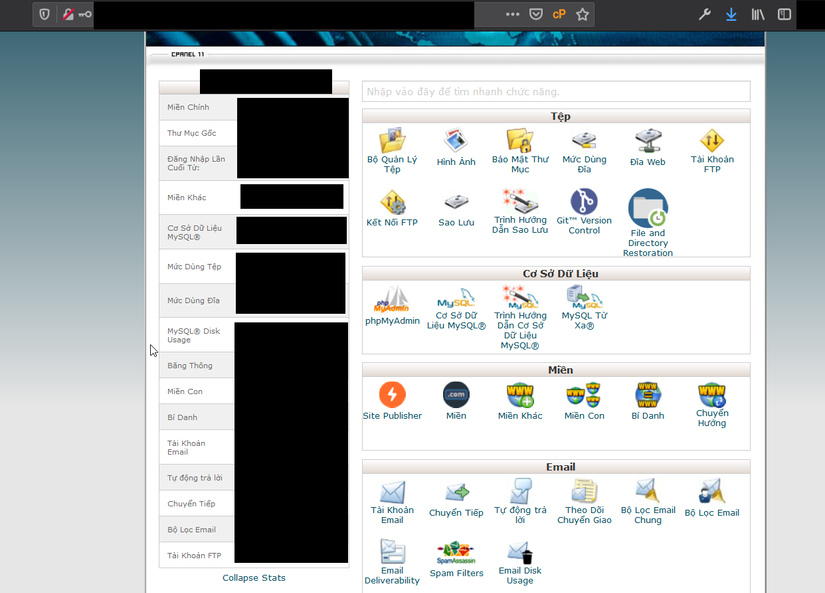Open the Bảo Mật Thư Mục directory privacy icon
Image resolution: width=825 pixels, height=593 pixels.
pyautogui.click(x=520, y=141)
